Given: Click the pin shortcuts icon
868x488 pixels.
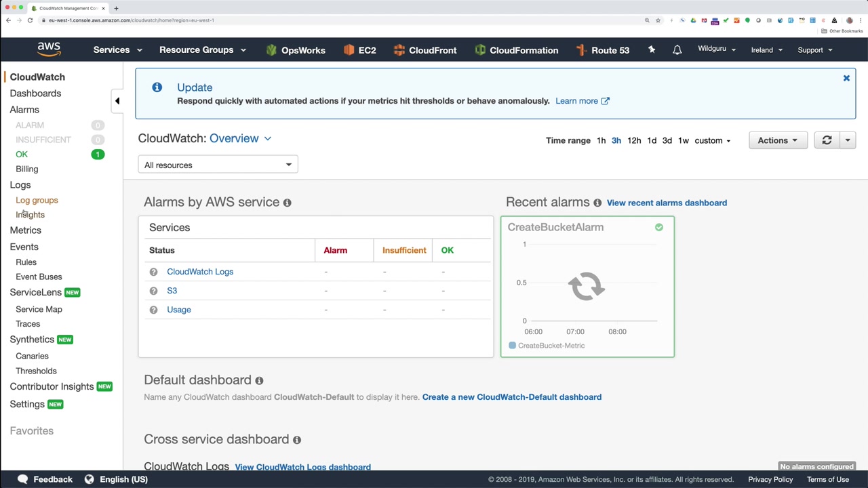Looking at the screenshot, I should tap(652, 50).
